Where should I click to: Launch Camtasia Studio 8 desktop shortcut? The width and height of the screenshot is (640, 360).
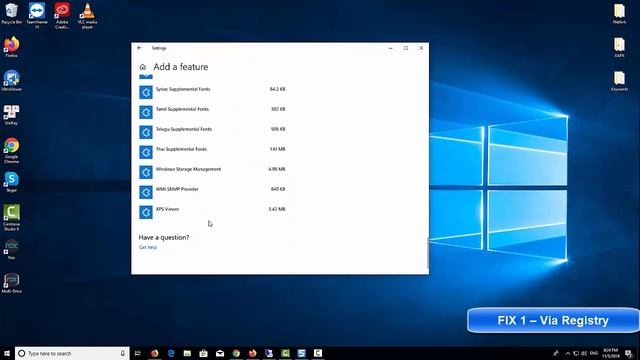coord(11,218)
